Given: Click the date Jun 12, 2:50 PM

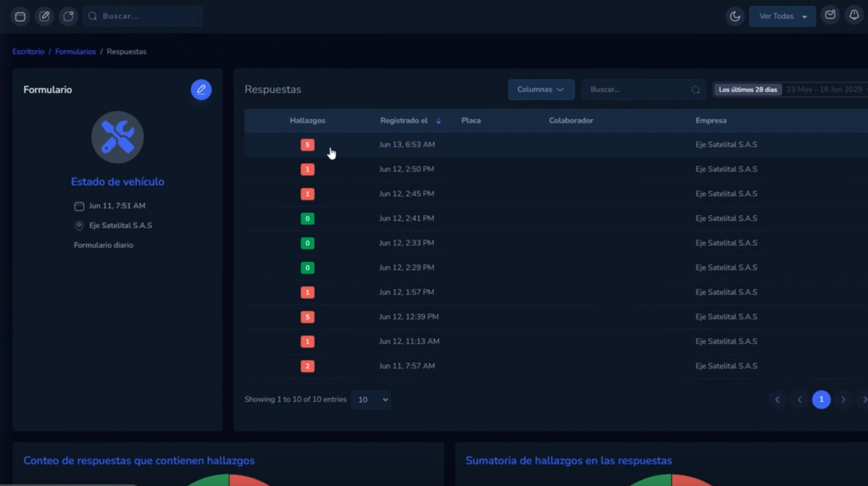Looking at the screenshot, I should point(406,169).
